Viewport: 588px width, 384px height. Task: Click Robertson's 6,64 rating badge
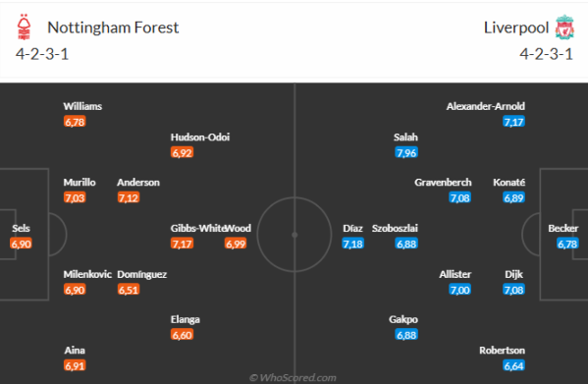pyautogui.click(x=513, y=365)
